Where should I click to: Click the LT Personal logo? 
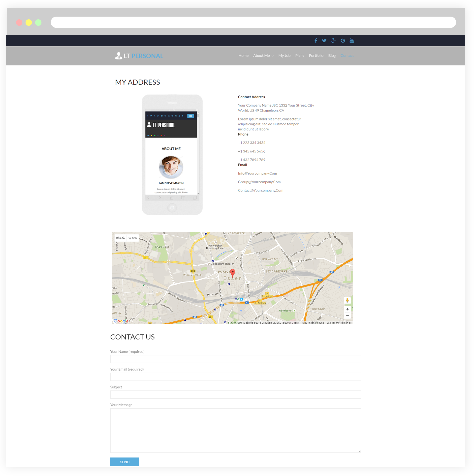[x=139, y=56]
